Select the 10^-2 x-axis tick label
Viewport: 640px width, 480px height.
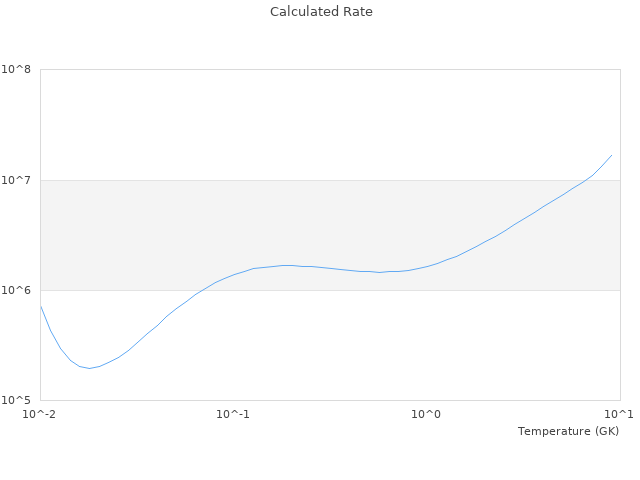point(40,414)
